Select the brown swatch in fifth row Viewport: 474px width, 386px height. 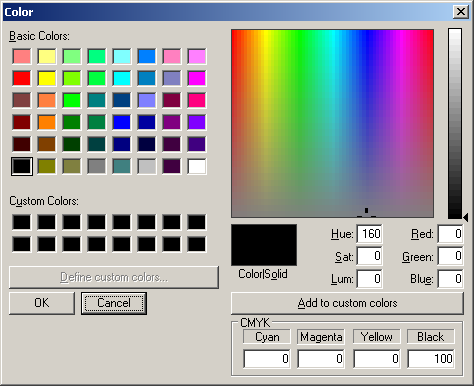47,144
